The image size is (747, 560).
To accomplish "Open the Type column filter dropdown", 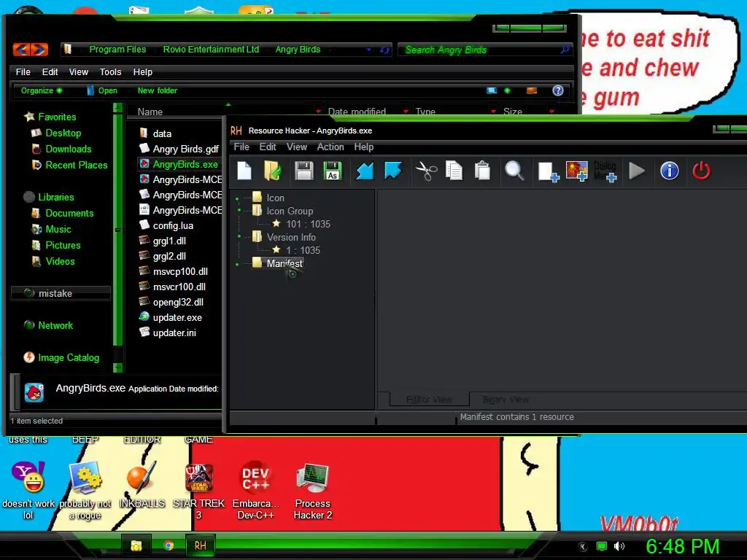I will pyautogui.click(x=493, y=112).
